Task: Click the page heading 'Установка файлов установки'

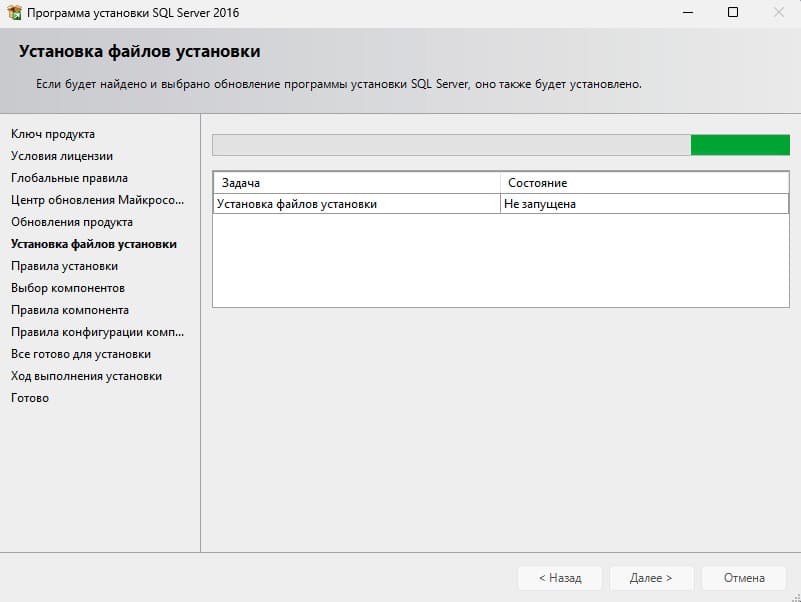Action: coord(139,52)
